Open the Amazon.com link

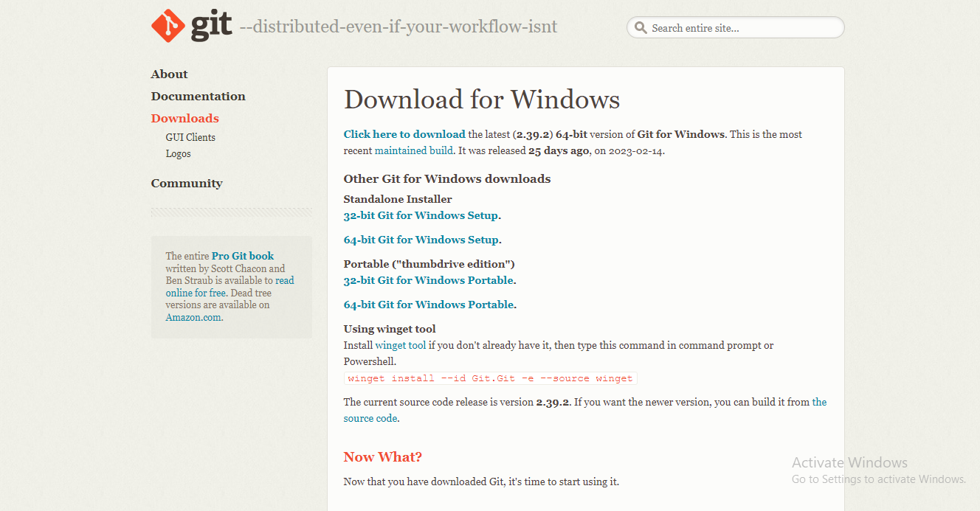coord(193,317)
